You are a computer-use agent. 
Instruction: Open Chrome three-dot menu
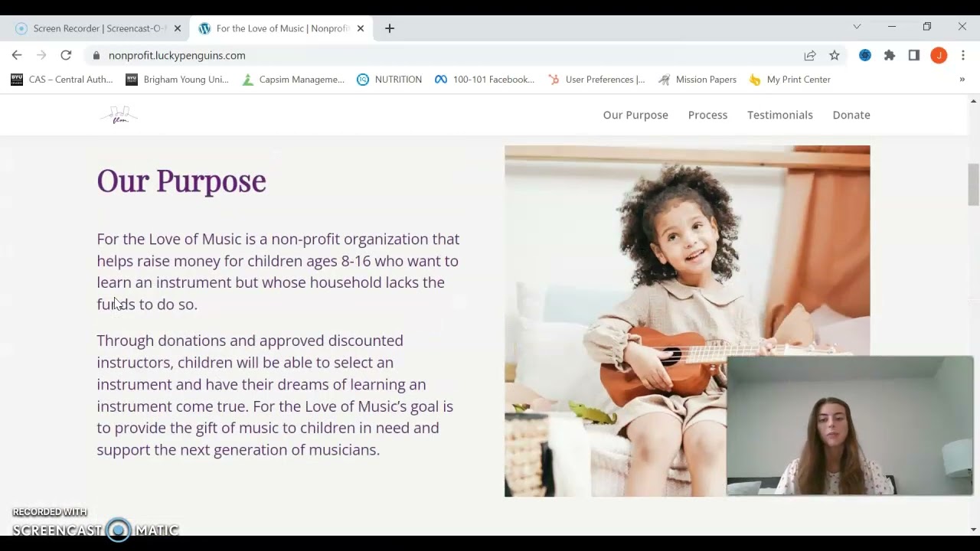962,55
